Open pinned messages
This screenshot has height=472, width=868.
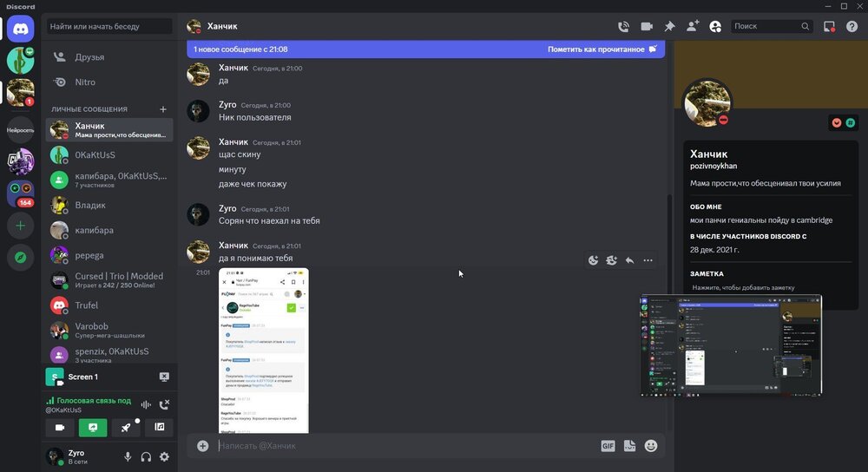[x=669, y=27]
